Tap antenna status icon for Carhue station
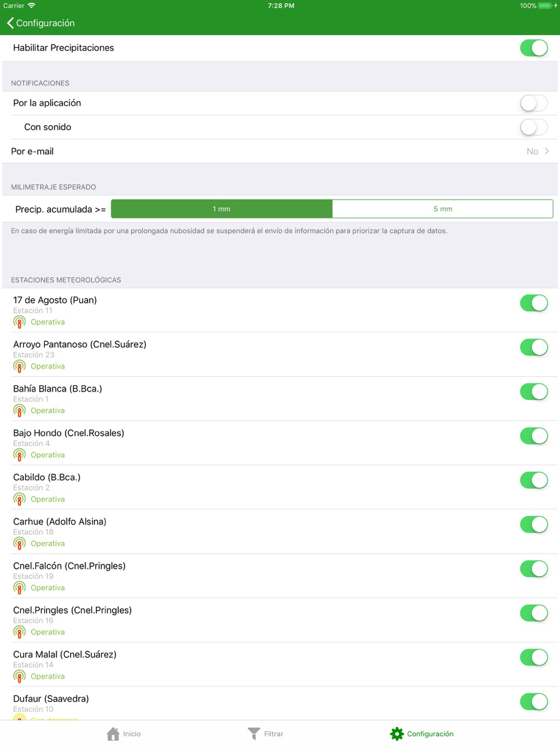 pos(20,543)
